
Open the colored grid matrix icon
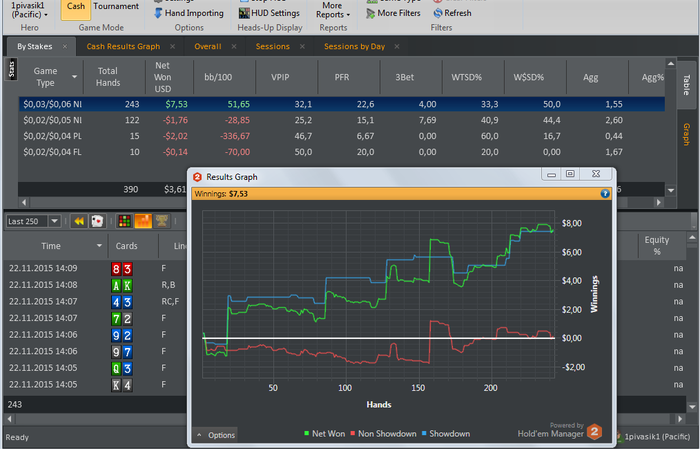pyautogui.click(x=125, y=221)
